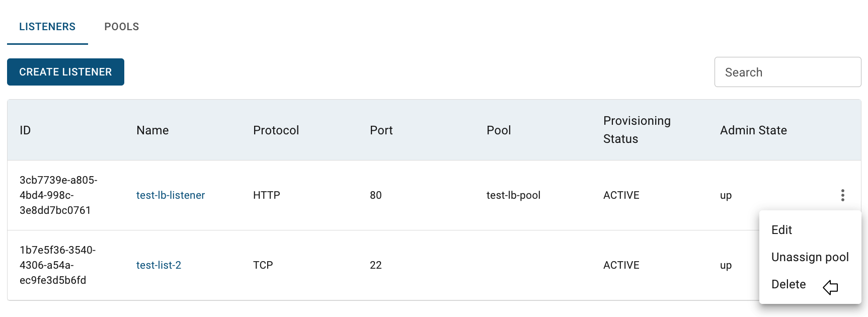The width and height of the screenshot is (868, 317).
Task: Click the Create Listener button
Action: [x=65, y=72]
